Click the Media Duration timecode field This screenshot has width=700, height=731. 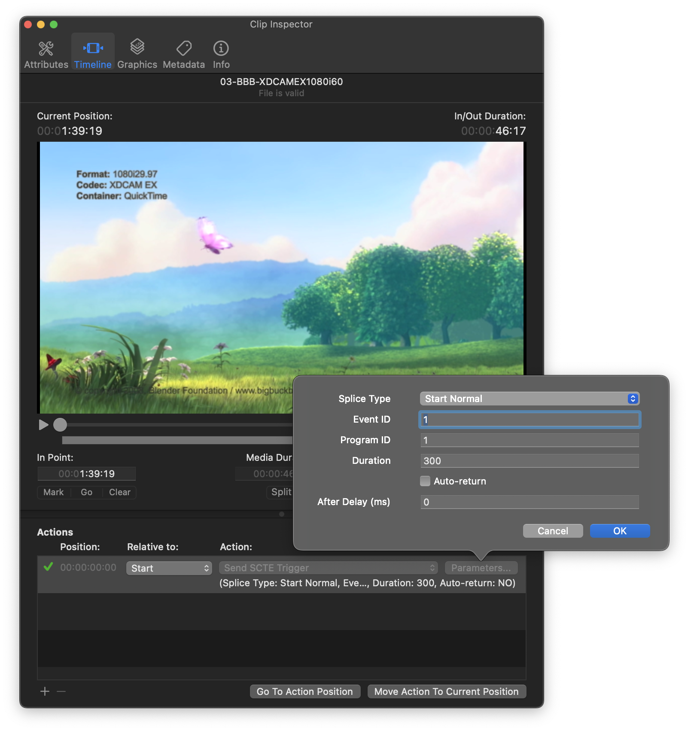(x=264, y=474)
